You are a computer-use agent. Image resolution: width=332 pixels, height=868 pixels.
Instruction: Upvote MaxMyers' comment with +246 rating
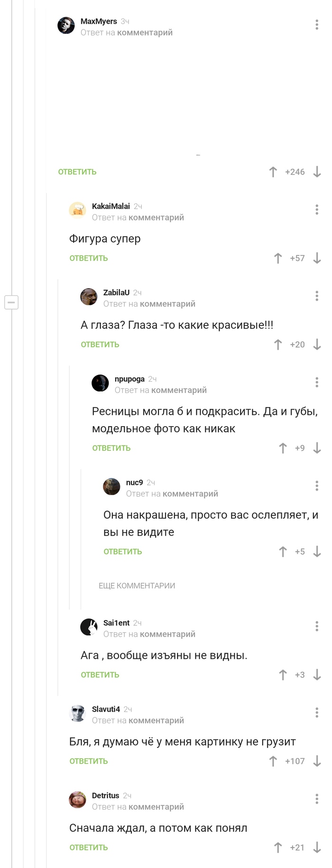pos(273,172)
